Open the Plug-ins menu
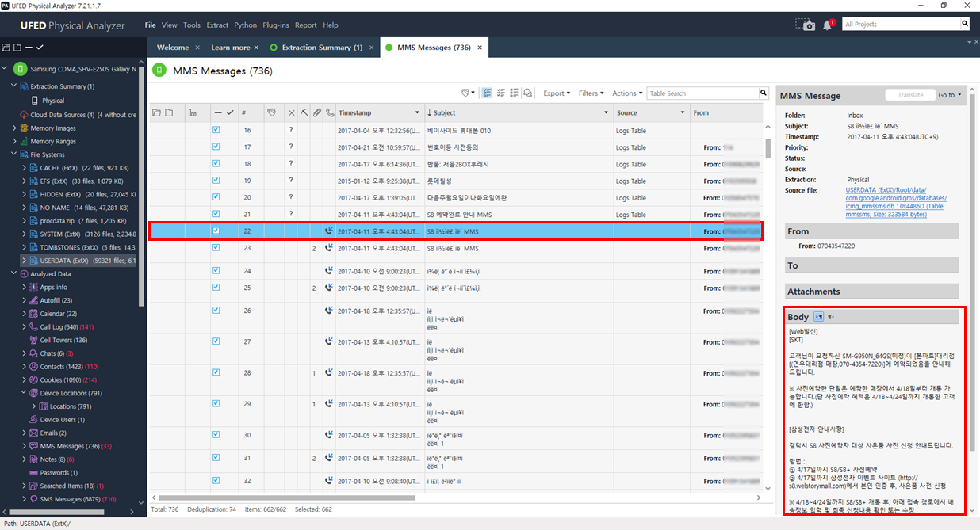This screenshot has width=980, height=530. (276, 25)
